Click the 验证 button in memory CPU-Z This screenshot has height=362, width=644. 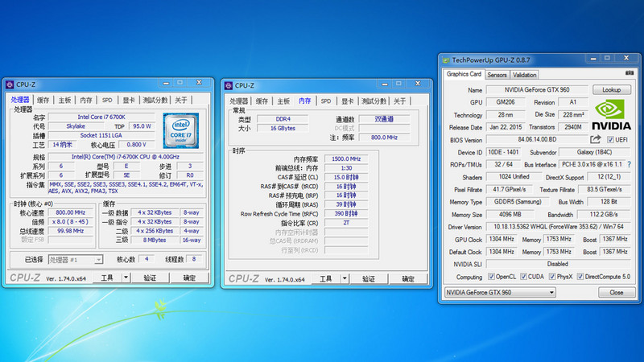tap(369, 279)
